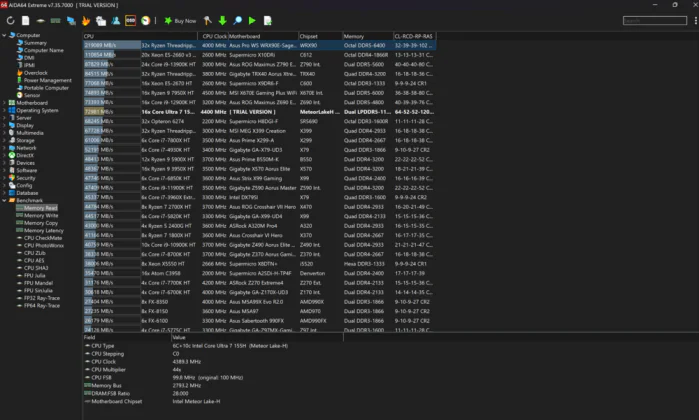Sort by the CL-RCD-RP-RAS column header
699x420 pixels.
[x=414, y=37]
